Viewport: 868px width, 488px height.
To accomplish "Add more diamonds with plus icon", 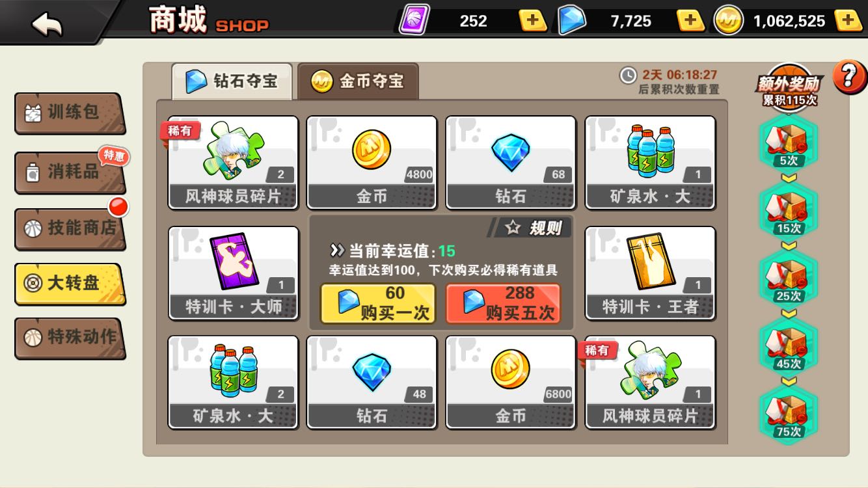I will (x=690, y=21).
